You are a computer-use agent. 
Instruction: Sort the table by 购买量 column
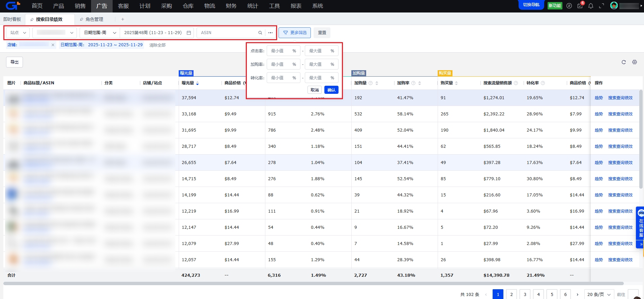(x=456, y=83)
